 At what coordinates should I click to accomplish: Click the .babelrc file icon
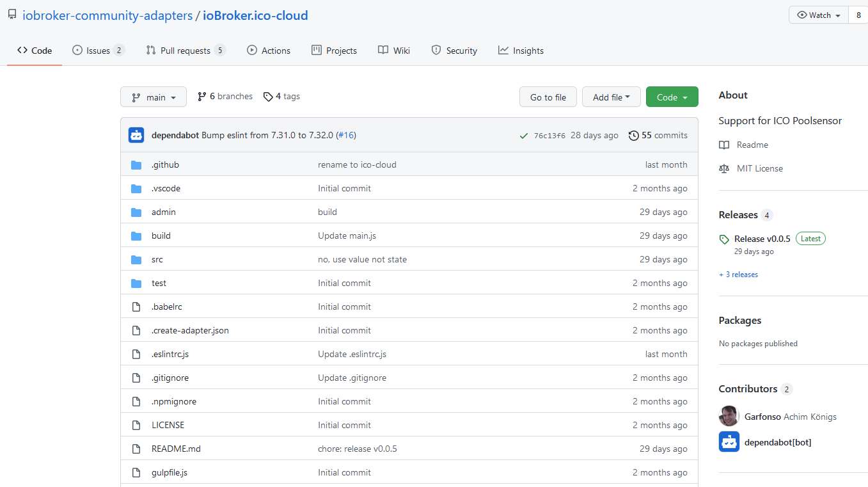[x=136, y=307]
